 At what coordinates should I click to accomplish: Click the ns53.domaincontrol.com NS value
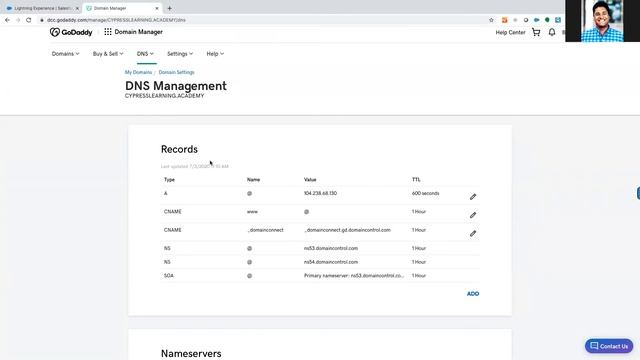point(331,248)
